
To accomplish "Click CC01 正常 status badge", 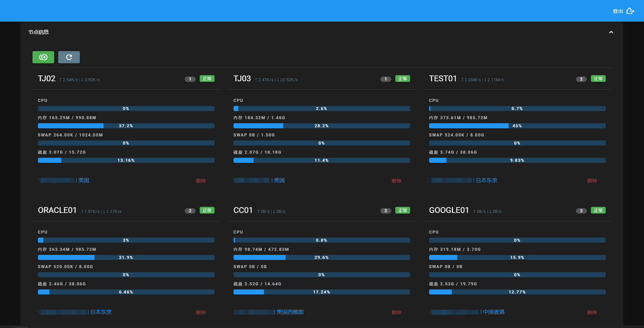I will (403, 211).
